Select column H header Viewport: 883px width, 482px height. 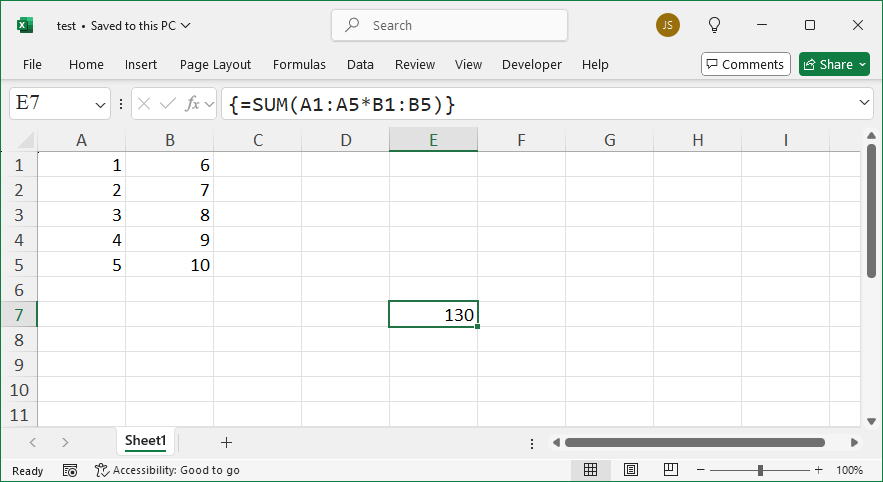tap(698, 140)
